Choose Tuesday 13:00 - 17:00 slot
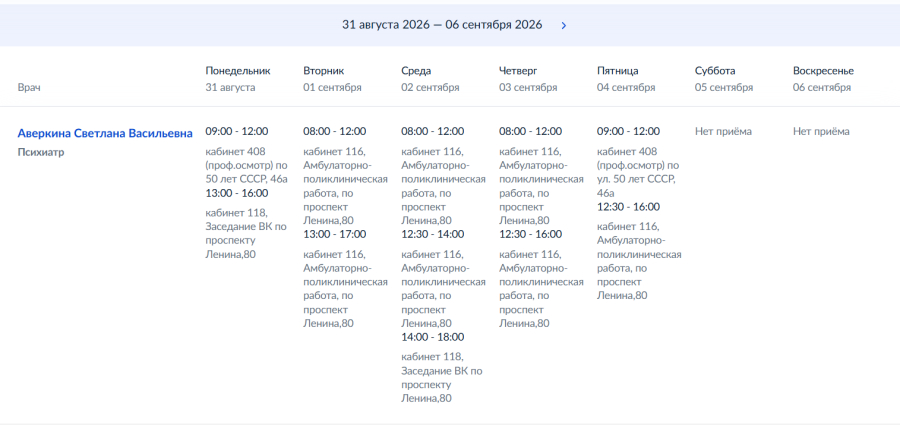900x425 pixels. coord(335,234)
